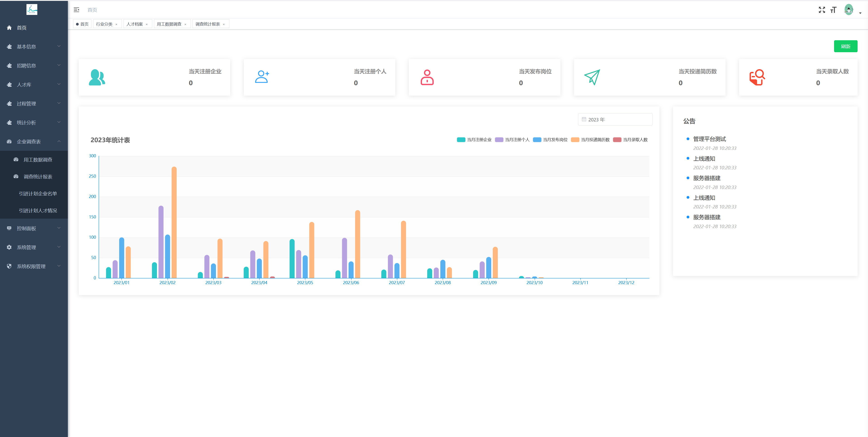Expand the 控制面板 menu chevron
The height and width of the screenshot is (437, 868).
(x=59, y=228)
